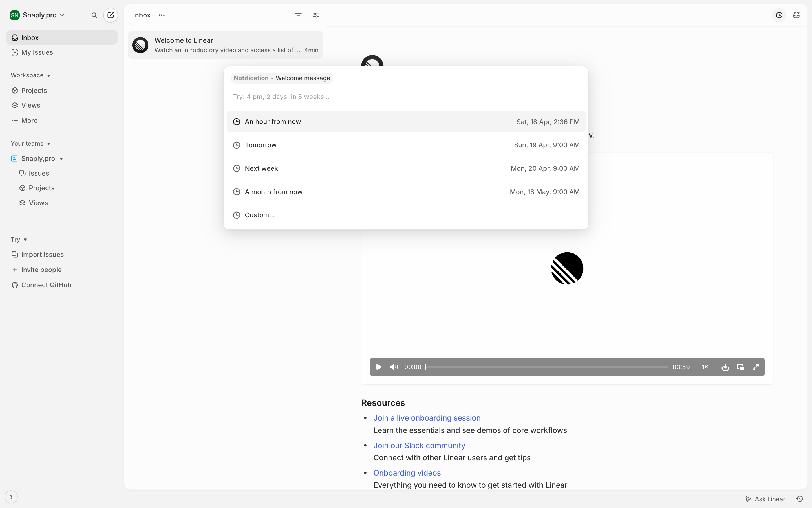Collapse the Your teams section
812x508 pixels.
point(30,143)
